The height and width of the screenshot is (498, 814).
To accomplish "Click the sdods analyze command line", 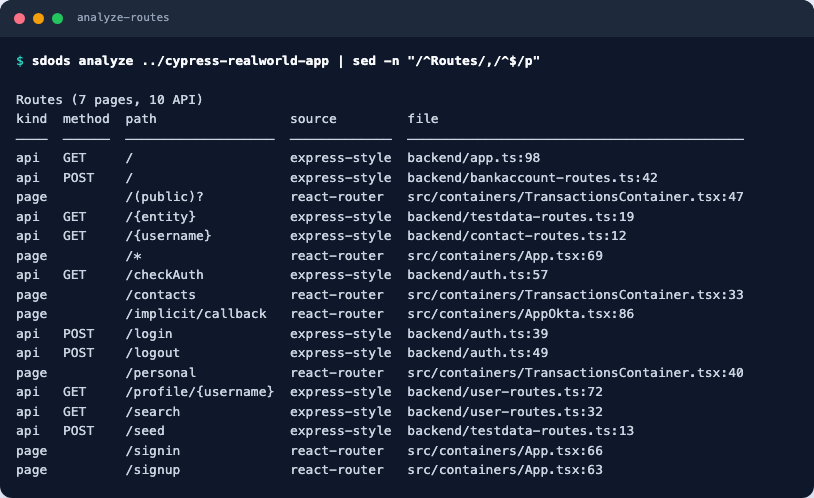I will point(286,61).
